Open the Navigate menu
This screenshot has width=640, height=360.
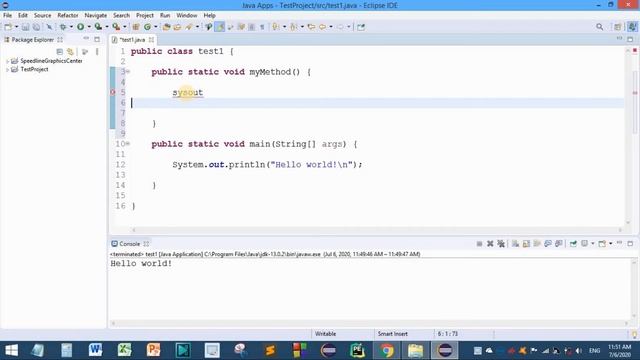click(96, 15)
